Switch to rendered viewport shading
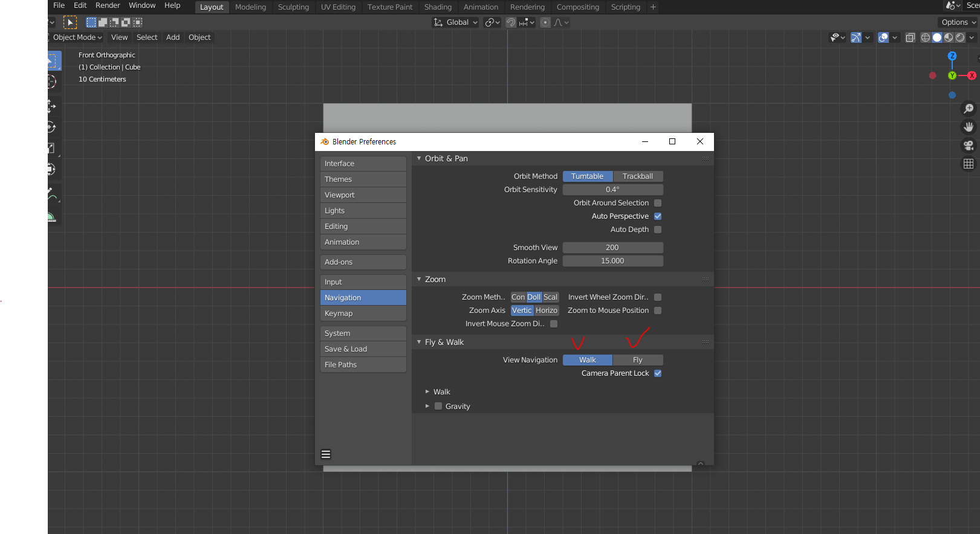The height and width of the screenshot is (534, 980). coord(960,37)
